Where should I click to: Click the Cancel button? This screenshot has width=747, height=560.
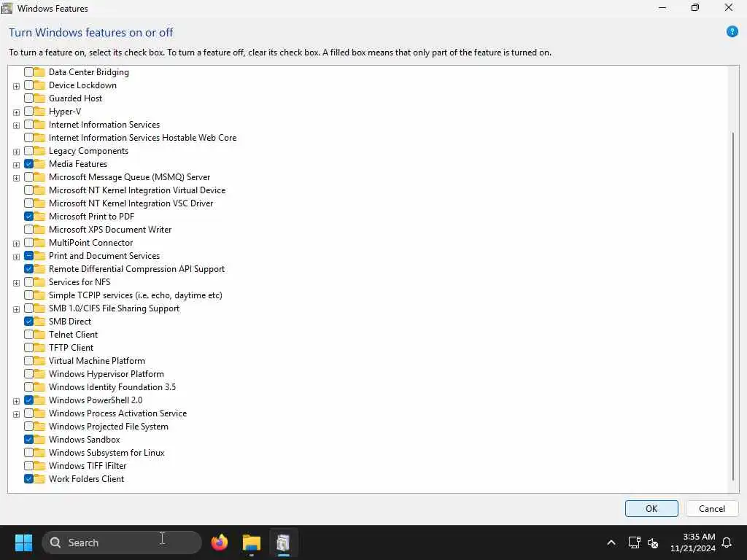(712, 508)
